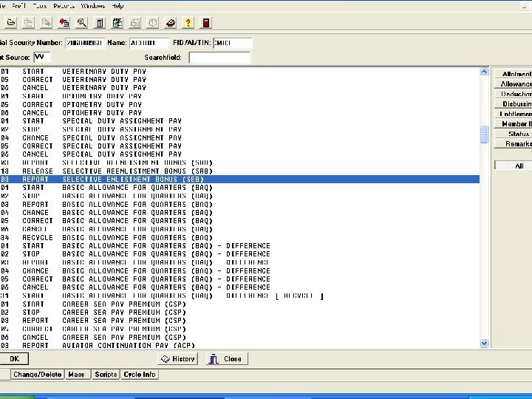Click the yellow question mark help icon

[188, 23]
